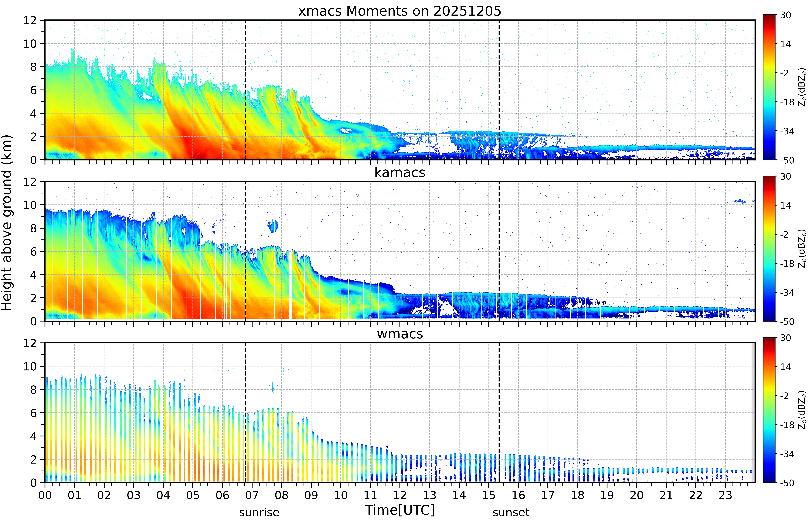
Task: Click the '30' value on xmacs colorbar
Action: coord(785,15)
